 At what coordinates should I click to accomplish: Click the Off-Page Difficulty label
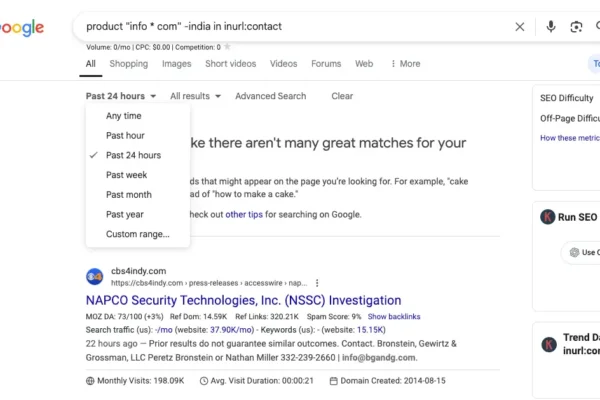click(570, 119)
